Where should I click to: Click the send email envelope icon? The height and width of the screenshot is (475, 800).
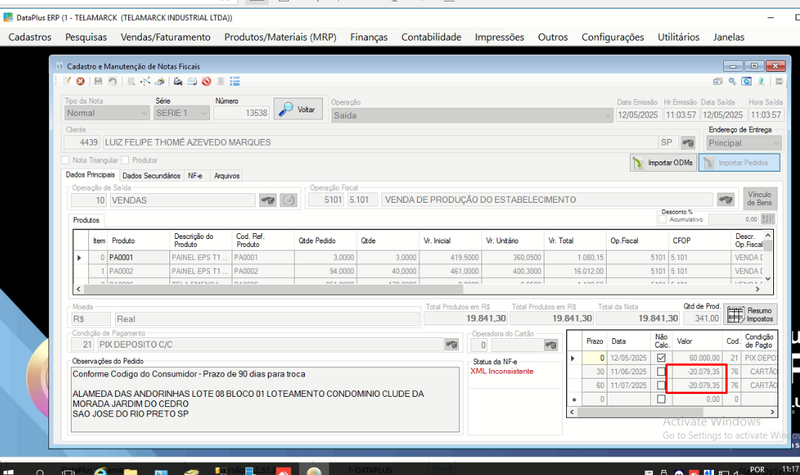[x=192, y=81]
